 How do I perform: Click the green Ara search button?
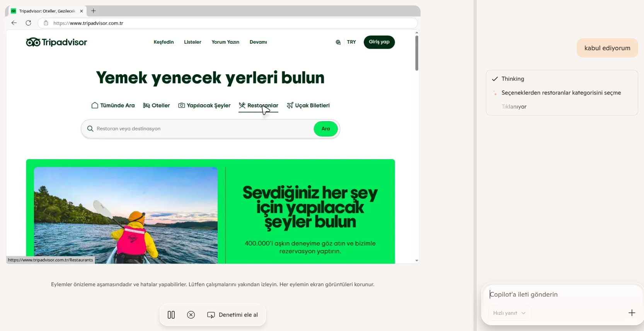(326, 129)
